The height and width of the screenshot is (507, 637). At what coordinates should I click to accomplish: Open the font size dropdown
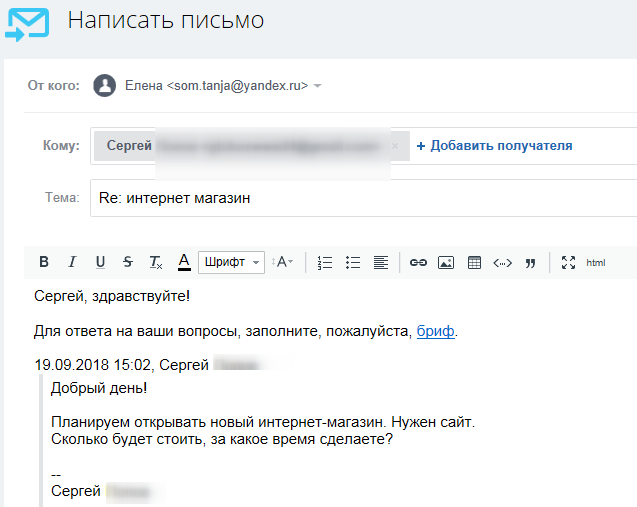click(282, 262)
